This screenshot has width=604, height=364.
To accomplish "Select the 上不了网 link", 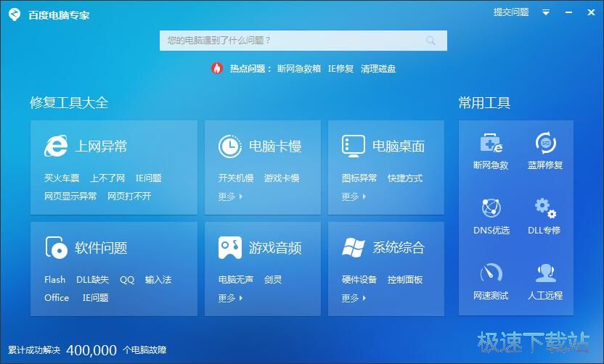I will [x=107, y=178].
